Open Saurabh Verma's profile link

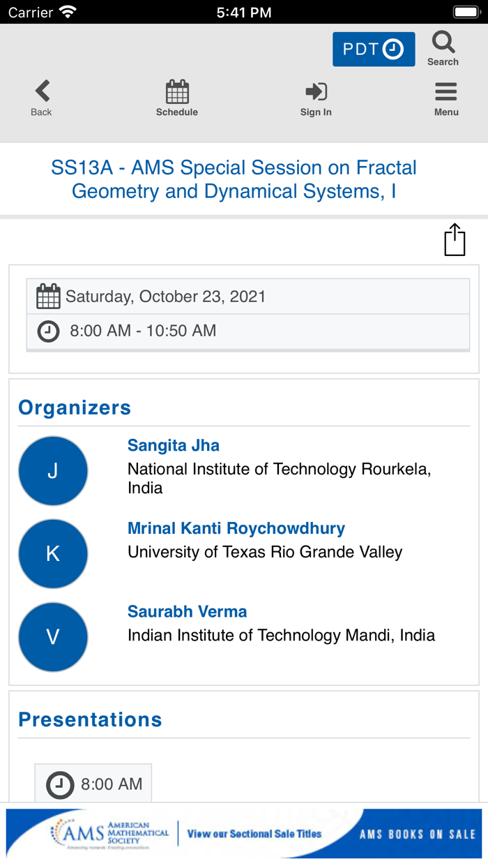tap(188, 611)
